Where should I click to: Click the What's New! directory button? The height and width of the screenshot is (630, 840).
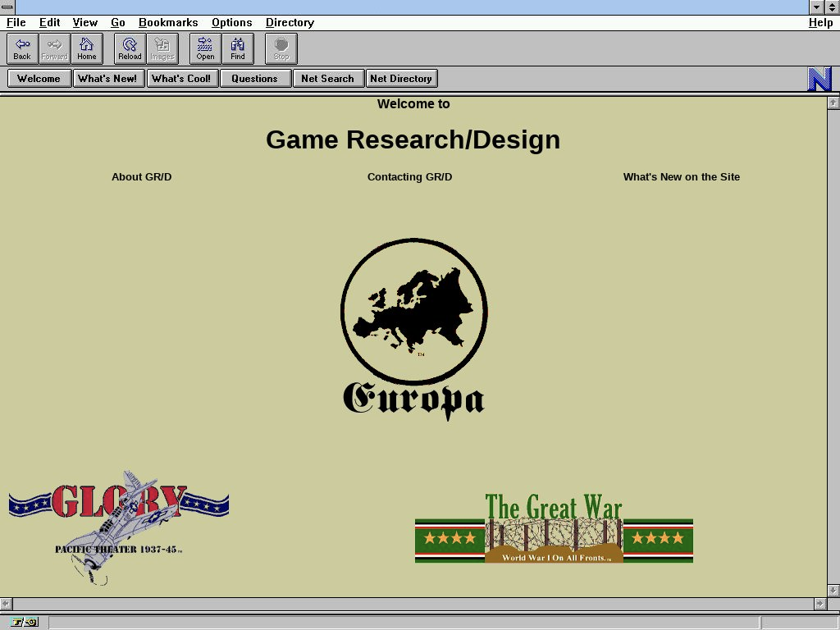coord(107,79)
